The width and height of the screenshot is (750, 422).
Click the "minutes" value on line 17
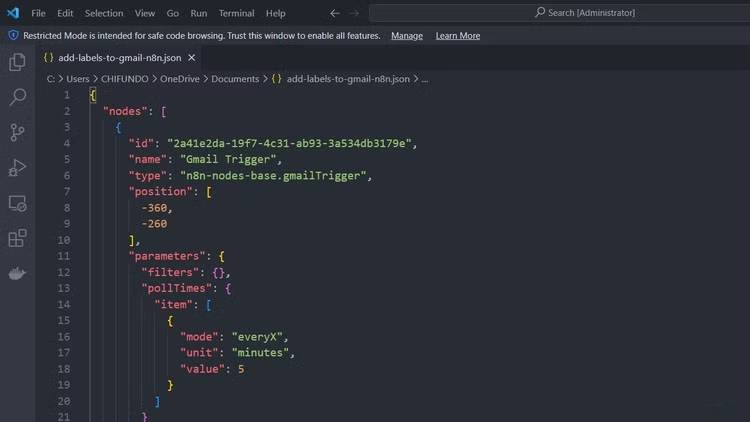coord(260,353)
